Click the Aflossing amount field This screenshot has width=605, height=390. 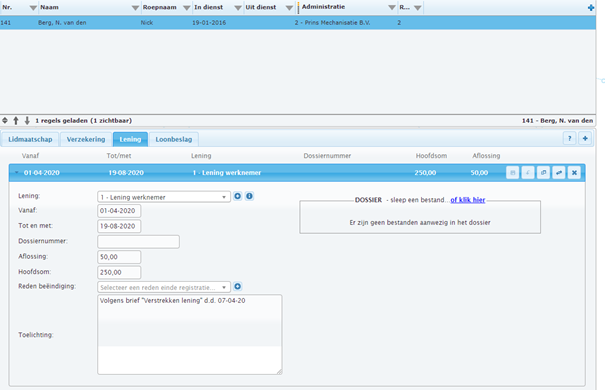(119, 257)
